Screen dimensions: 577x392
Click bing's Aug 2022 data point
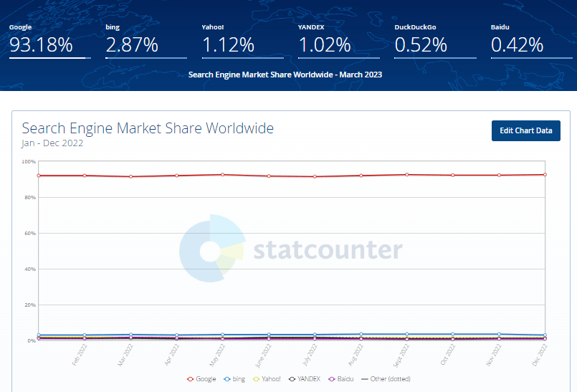pyautogui.click(x=361, y=334)
